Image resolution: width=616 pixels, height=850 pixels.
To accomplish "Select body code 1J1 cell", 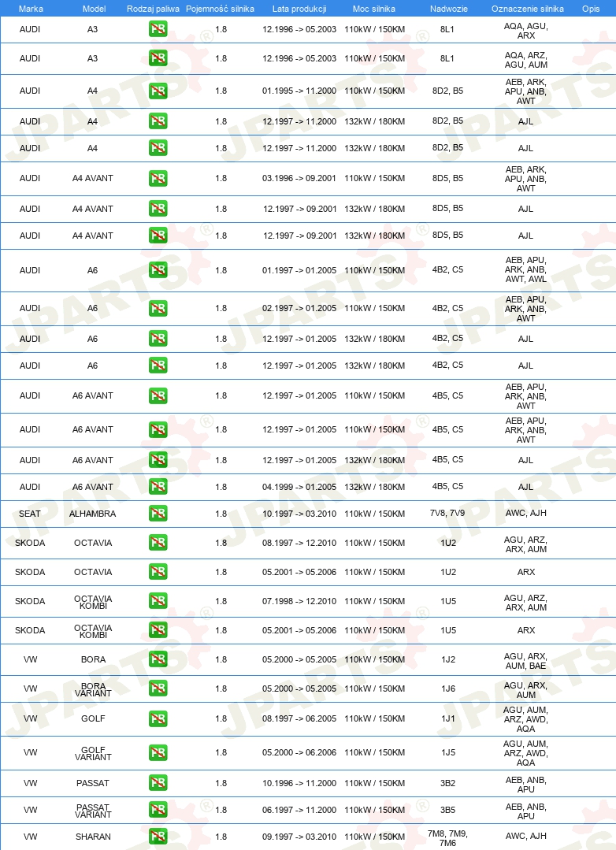I will coord(448,718).
